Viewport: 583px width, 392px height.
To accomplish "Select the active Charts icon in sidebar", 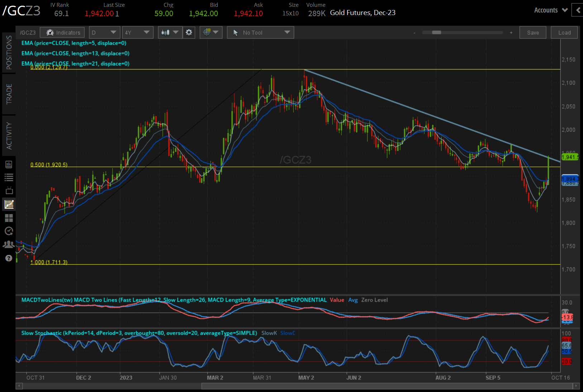I will tap(9, 204).
